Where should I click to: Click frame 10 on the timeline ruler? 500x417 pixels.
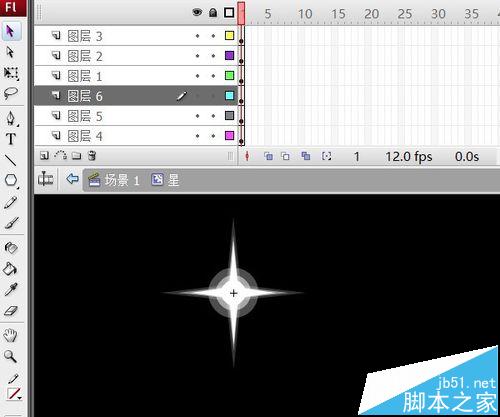coord(304,14)
